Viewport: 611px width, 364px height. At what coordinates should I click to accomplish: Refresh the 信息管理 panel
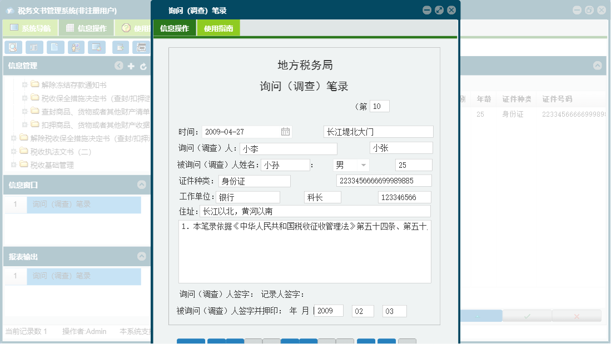(x=143, y=66)
